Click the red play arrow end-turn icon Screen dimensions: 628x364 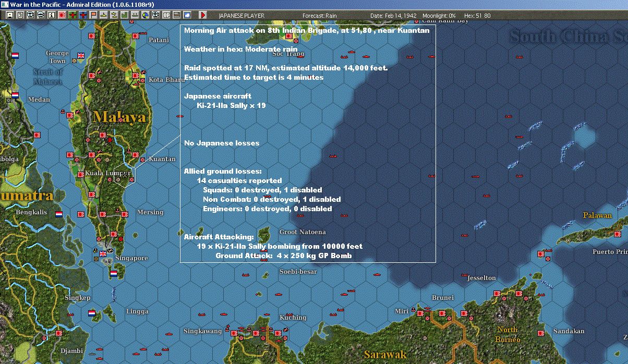pos(203,15)
